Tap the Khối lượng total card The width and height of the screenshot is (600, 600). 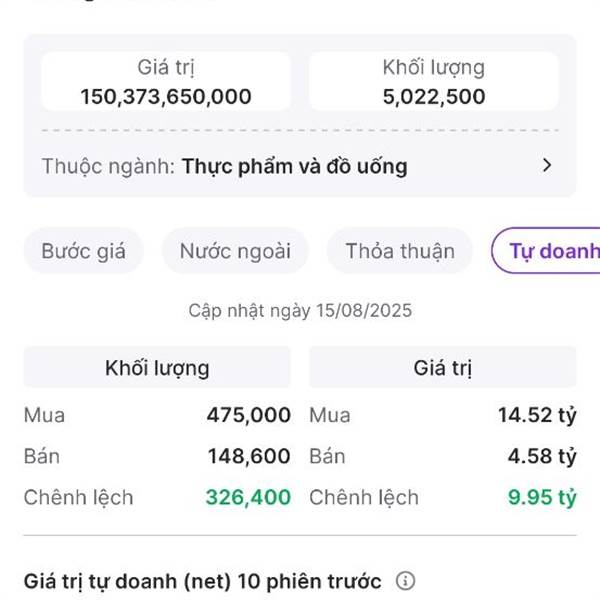[x=434, y=82]
